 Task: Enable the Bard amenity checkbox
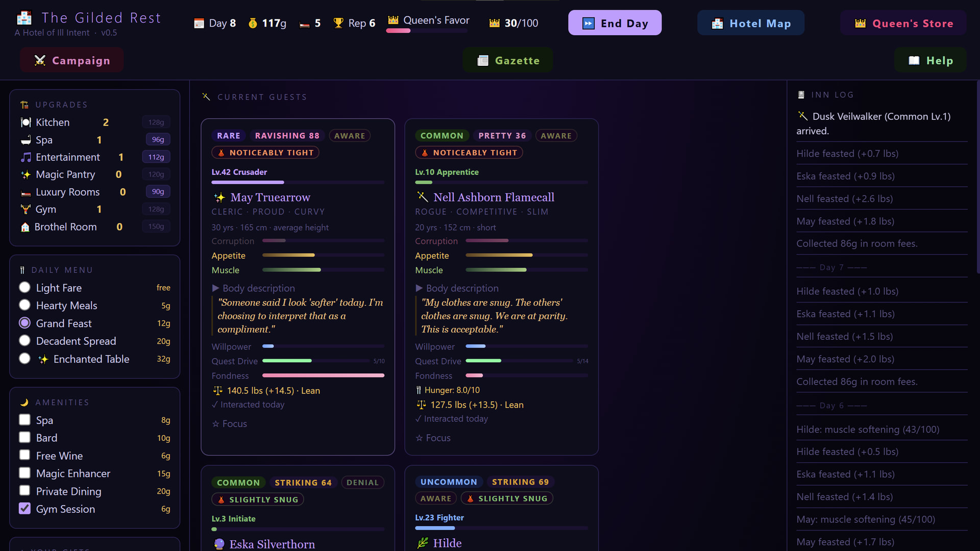[x=24, y=438]
